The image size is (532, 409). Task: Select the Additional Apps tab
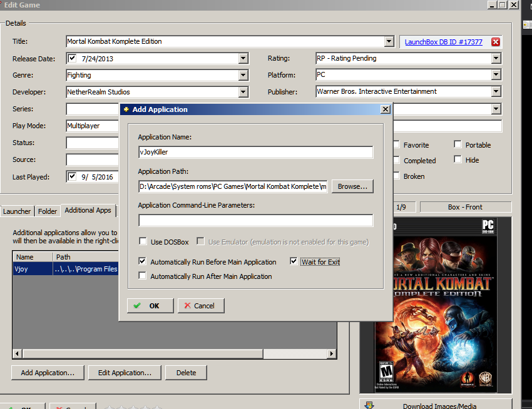88,210
